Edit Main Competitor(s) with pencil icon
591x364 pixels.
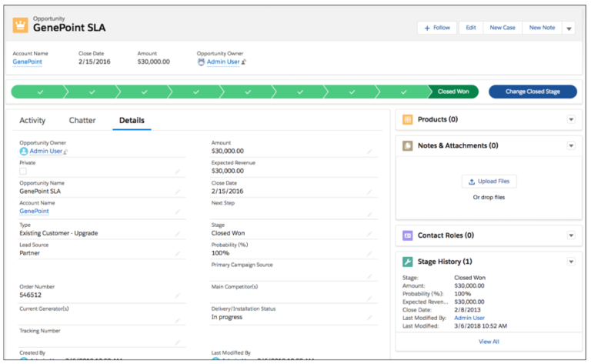(369, 298)
